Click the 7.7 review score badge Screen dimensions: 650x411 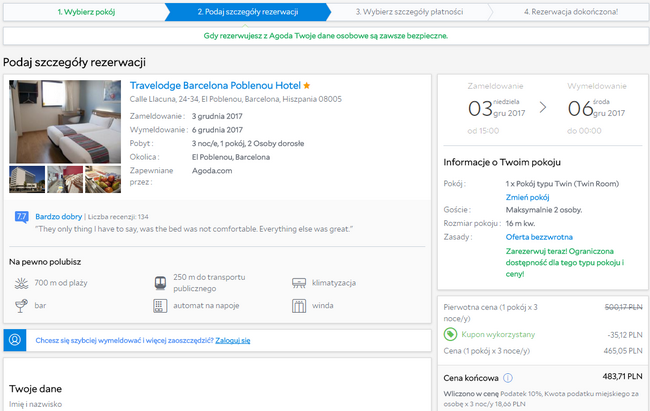(21, 216)
